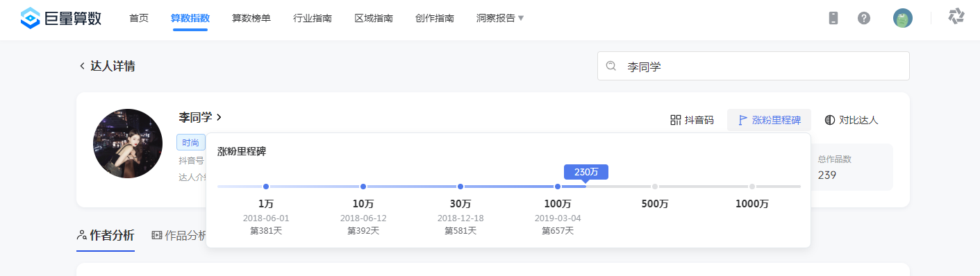
Task: Open the user avatar menu
Action: point(903,18)
